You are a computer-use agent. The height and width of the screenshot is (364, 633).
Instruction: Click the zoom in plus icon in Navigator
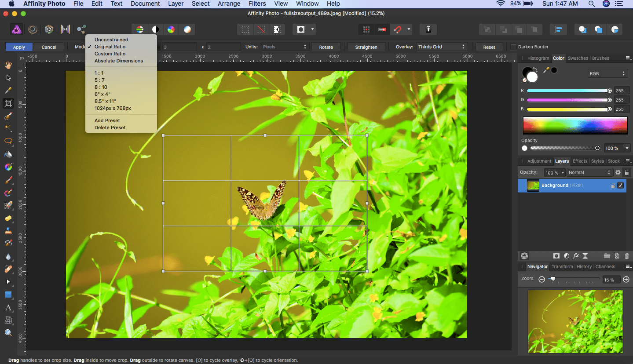coord(626,280)
